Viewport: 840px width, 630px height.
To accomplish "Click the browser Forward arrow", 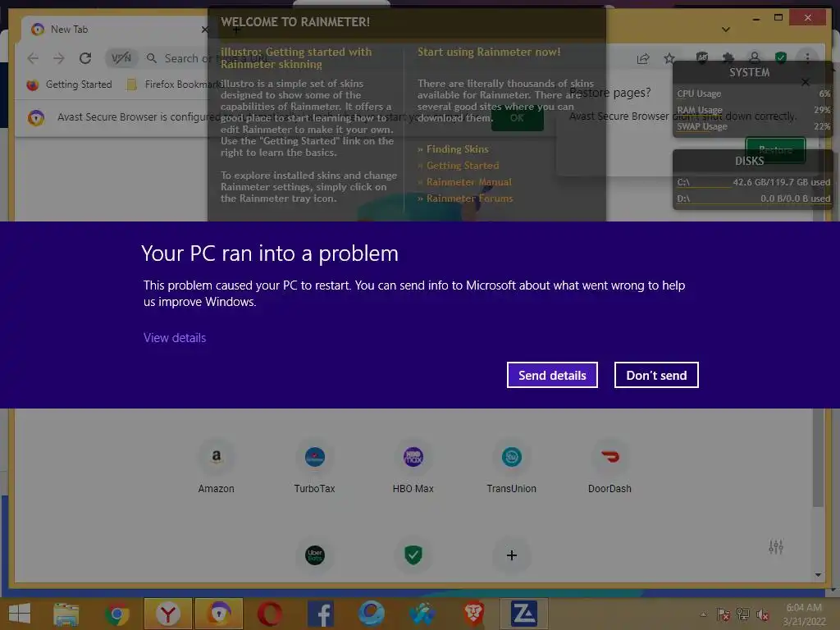I will (59, 58).
